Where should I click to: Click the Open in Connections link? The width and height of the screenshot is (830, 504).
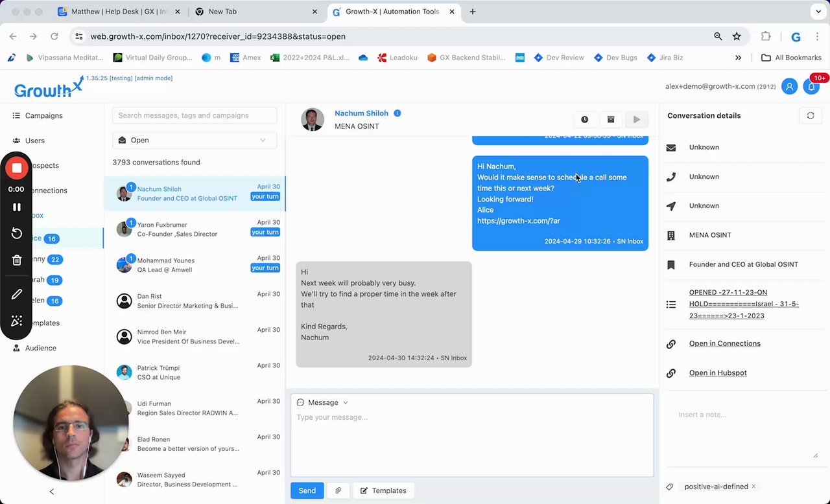(x=724, y=343)
